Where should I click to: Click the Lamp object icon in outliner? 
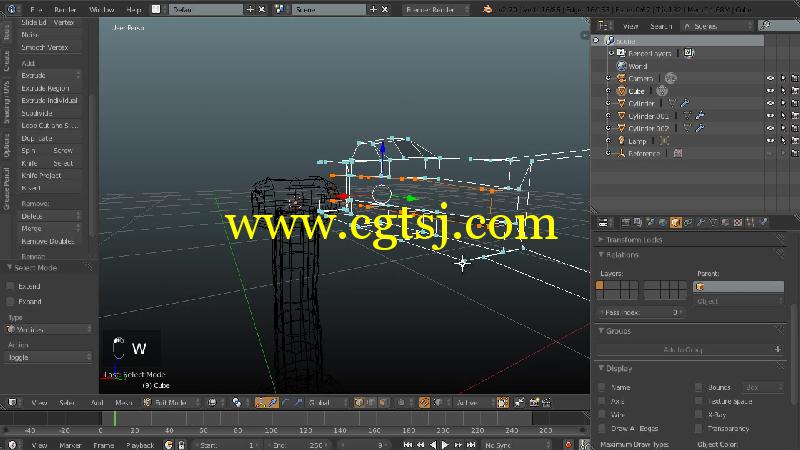click(x=621, y=140)
